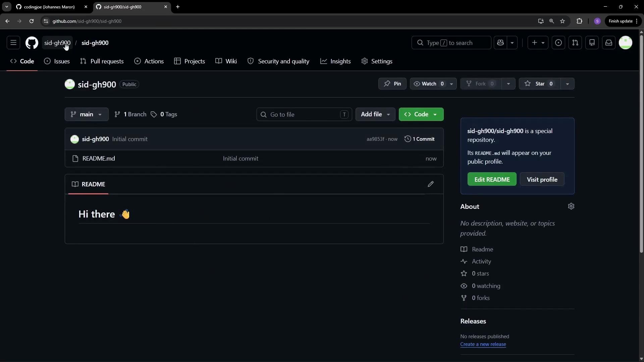Open the repositories icon in header
Viewport: 644px width, 362px height.
tap(592, 43)
